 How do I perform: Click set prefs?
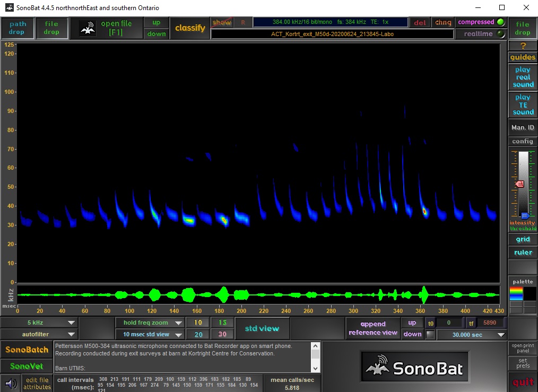[523, 363]
